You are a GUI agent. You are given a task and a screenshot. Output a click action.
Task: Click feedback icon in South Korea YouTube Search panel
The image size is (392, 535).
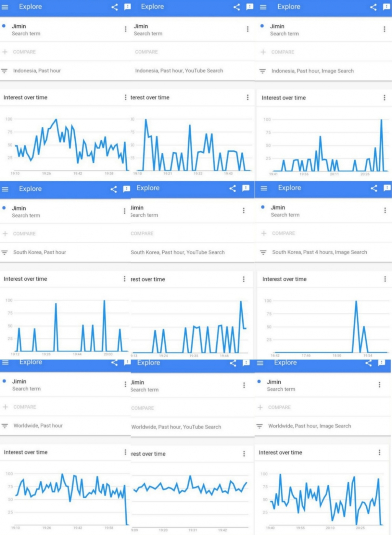click(x=246, y=188)
